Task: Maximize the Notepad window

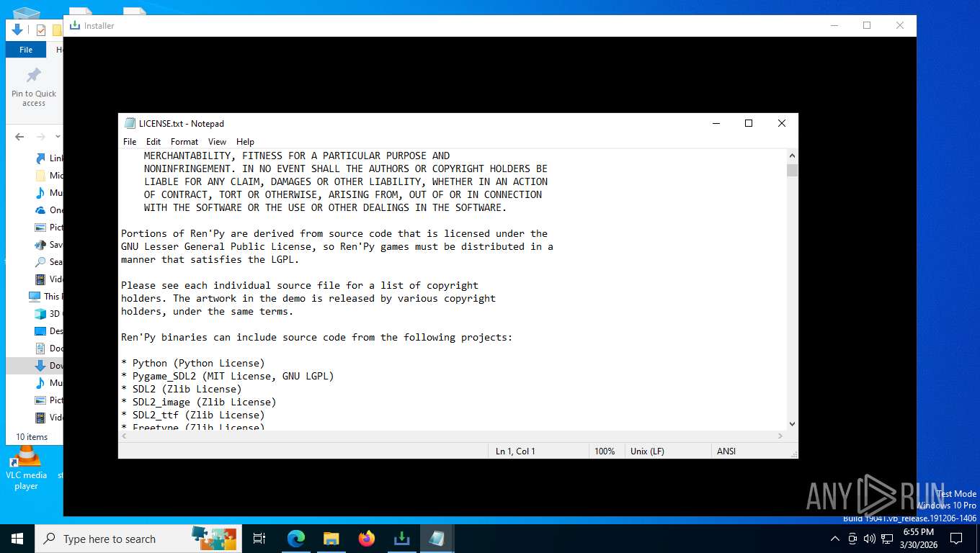Action: [x=749, y=123]
